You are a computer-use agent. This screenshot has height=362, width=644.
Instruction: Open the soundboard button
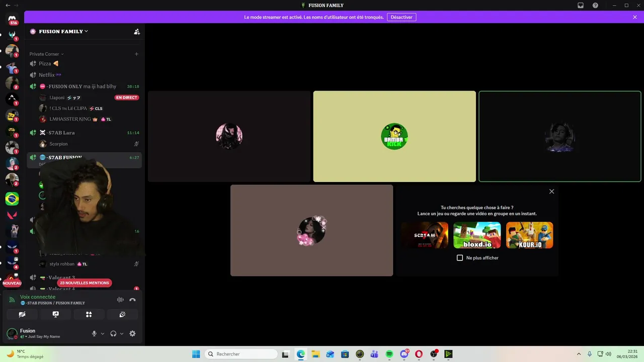tap(122, 314)
